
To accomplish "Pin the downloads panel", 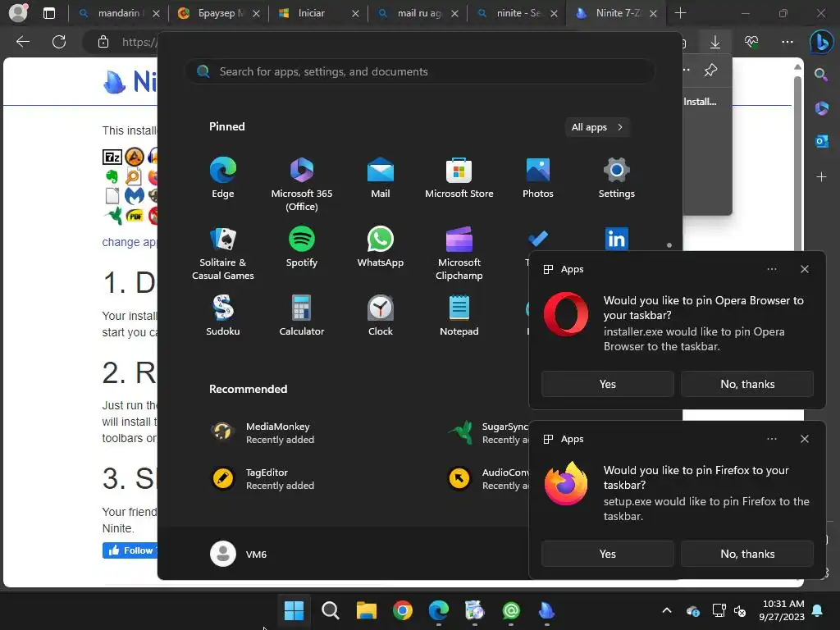I will (711, 71).
